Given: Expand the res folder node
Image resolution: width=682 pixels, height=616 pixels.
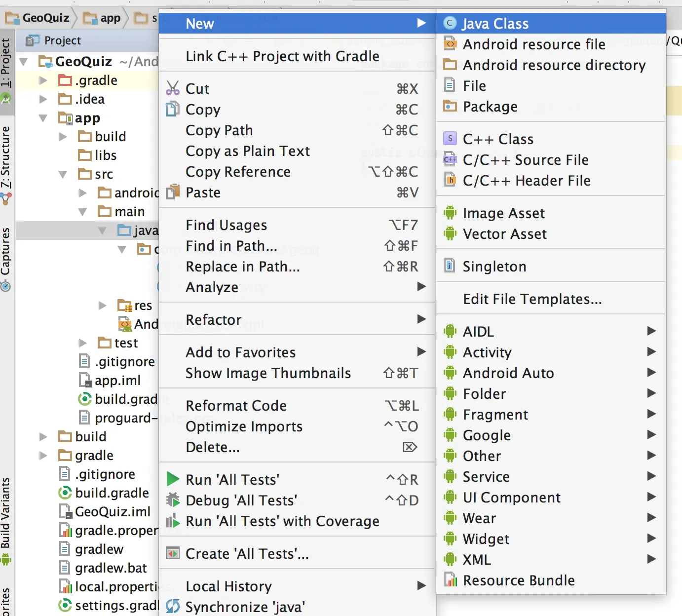Looking at the screenshot, I should [103, 306].
